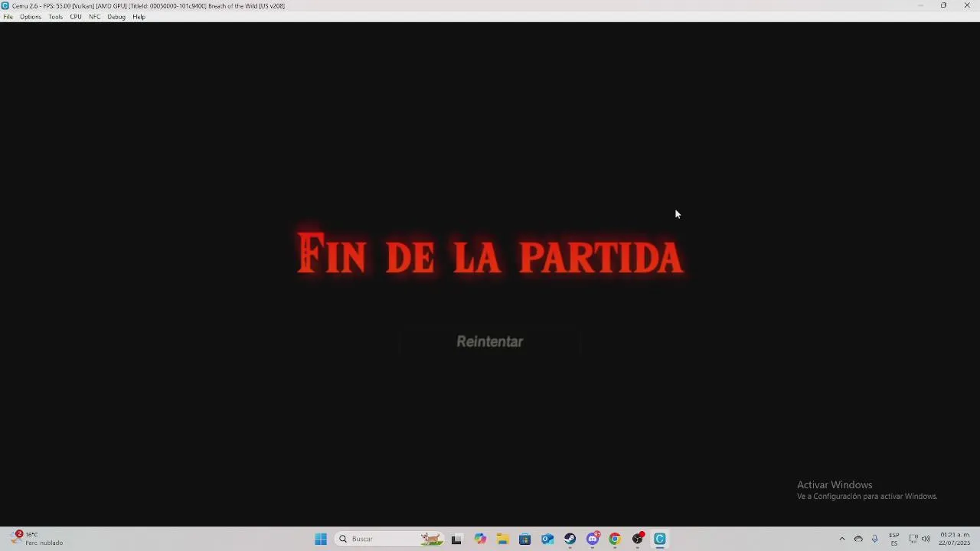This screenshot has width=980, height=551.
Task: Select Reintentar to retry the game
Action: tap(490, 341)
